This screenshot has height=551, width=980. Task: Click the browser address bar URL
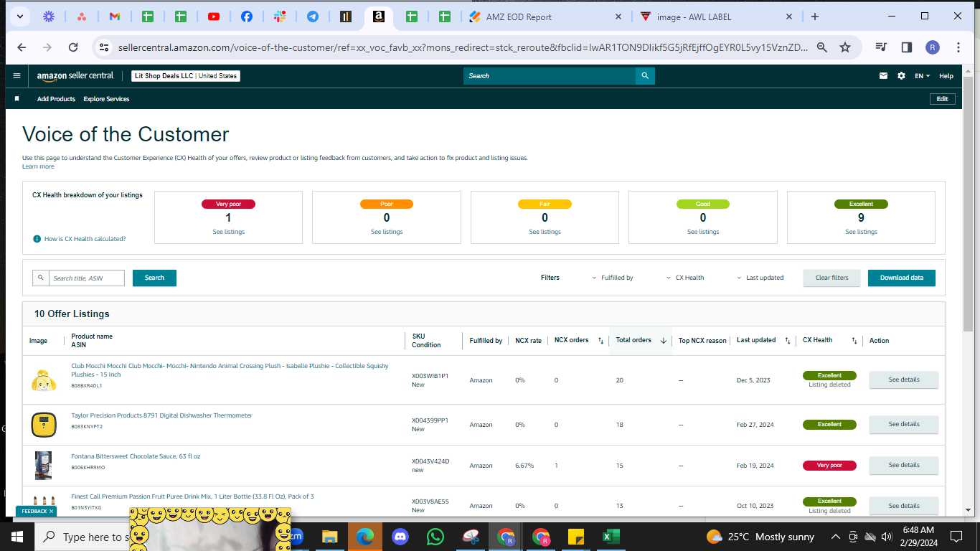coord(462,47)
